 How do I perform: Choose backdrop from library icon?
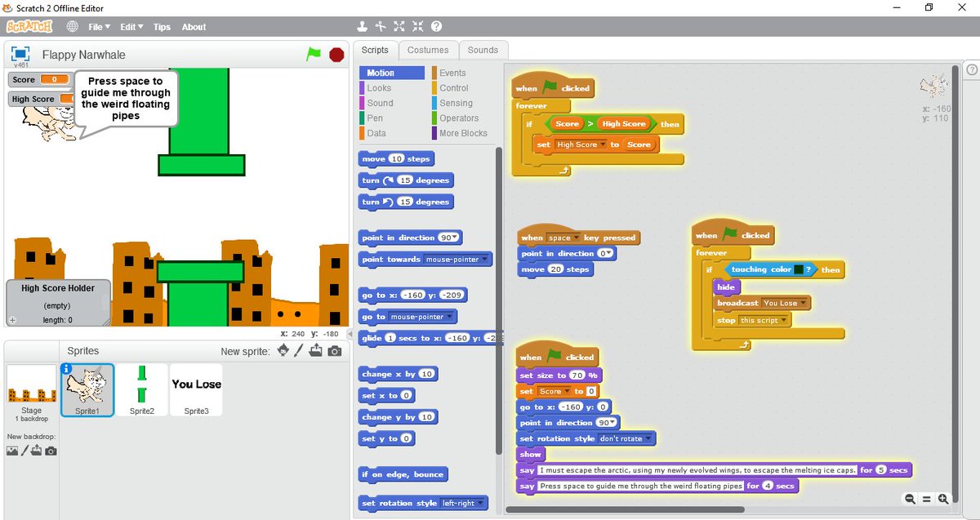pos(12,451)
